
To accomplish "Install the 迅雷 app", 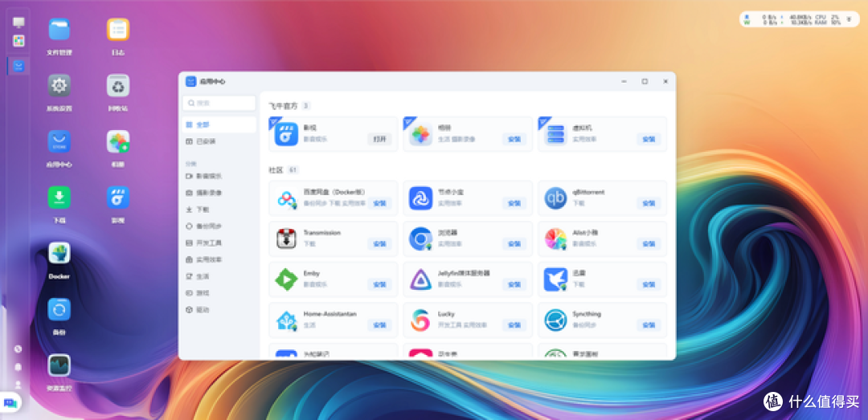I will (649, 284).
